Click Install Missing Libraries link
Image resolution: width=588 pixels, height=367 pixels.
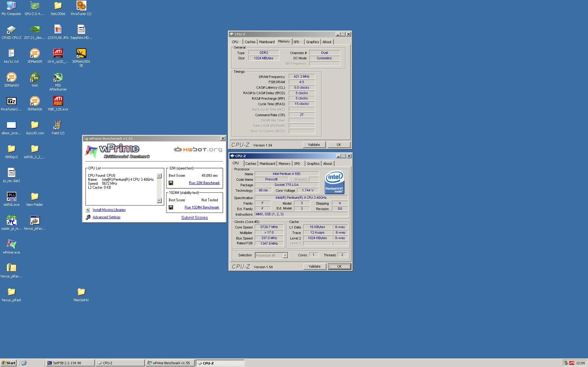point(109,210)
